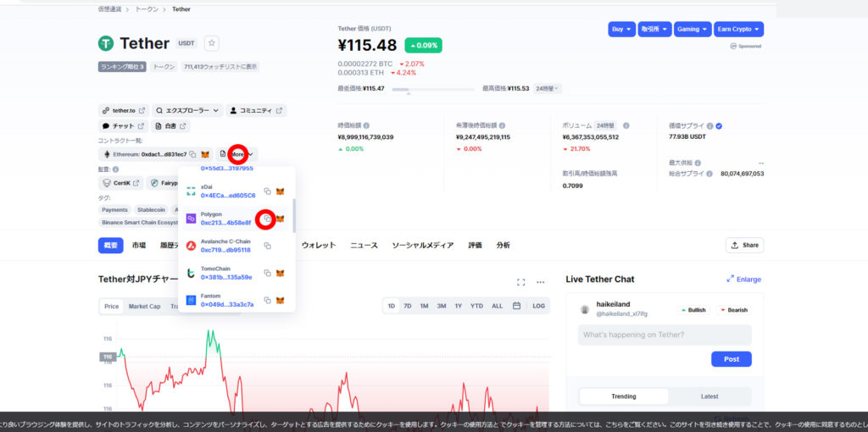Add TomoChain contract to MetaMask
This screenshot has width=868, height=432.
[x=281, y=273]
